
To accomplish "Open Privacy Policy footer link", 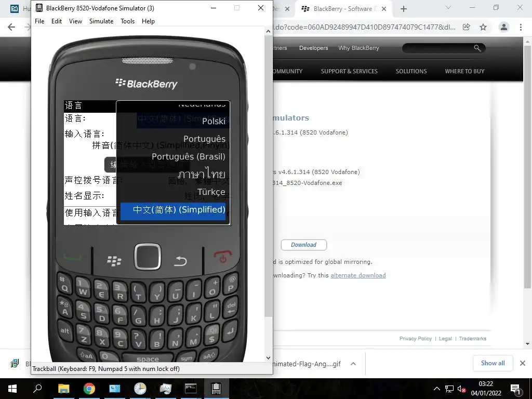I will (415, 339).
